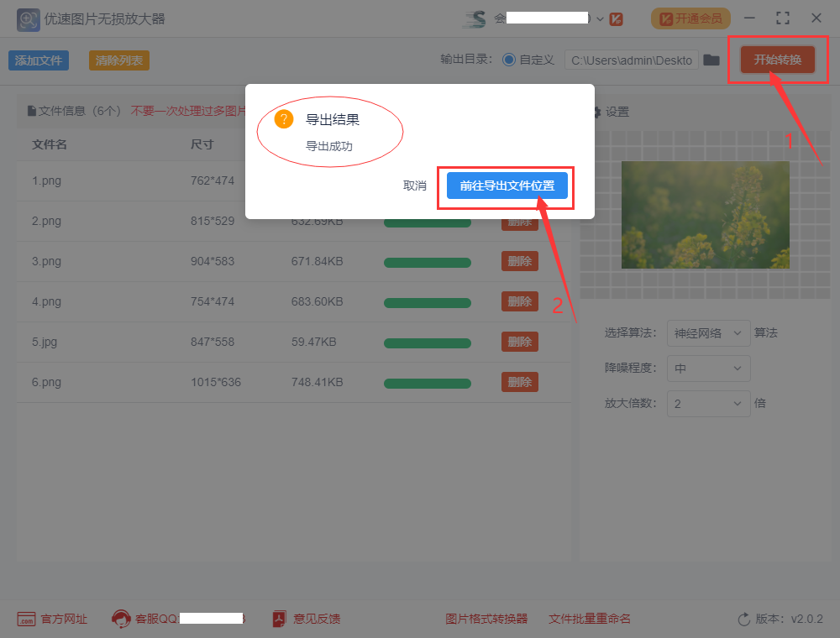Click 前往导出文件位置 in the export dialog
The width and height of the screenshot is (840, 638).
tap(506, 186)
